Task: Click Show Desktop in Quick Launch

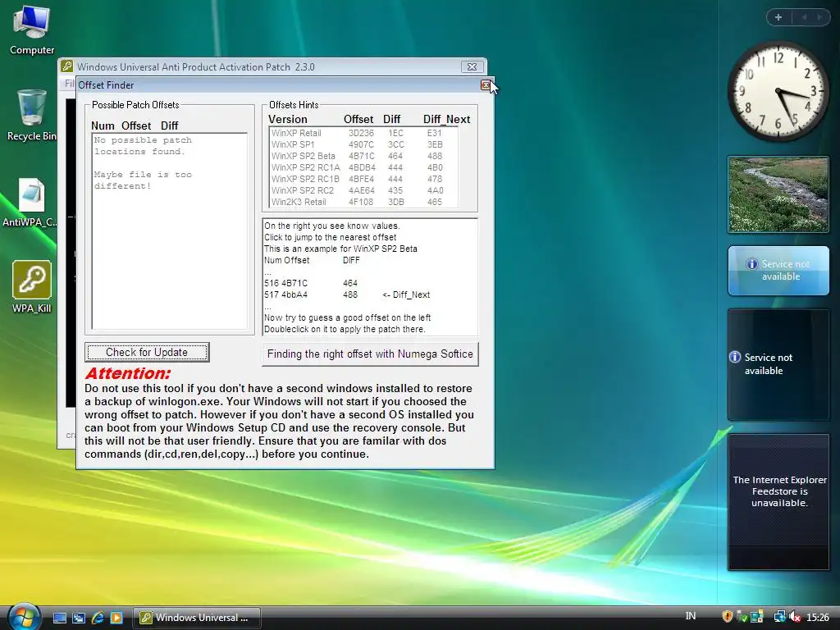Action: click(x=60, y=618)
